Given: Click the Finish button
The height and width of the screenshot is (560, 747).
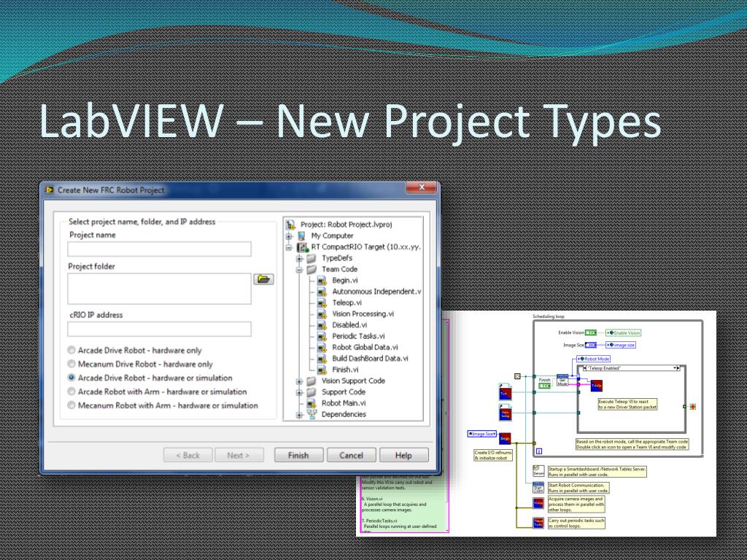Looking at the screenshot, I should tap(298, 455).
